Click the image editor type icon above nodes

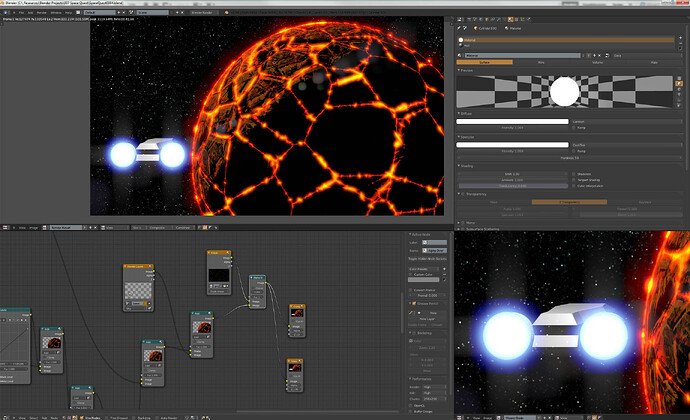pyautogui.click(x=5, y=228)
